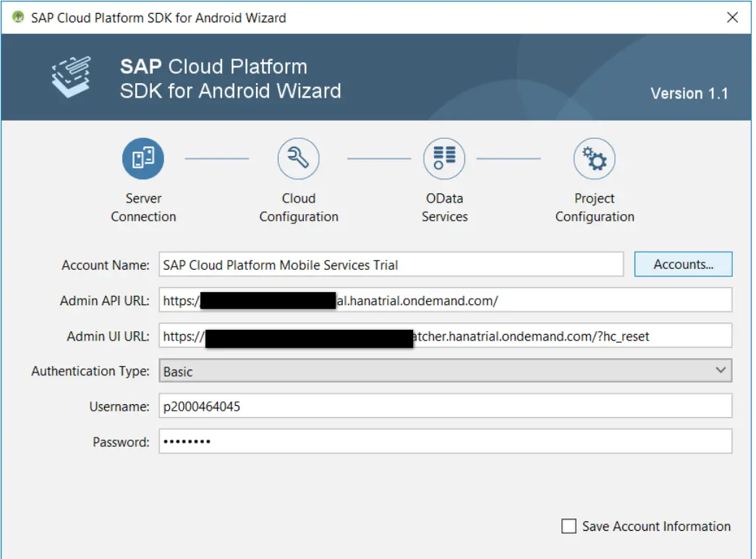
Task: Enable the Save Account Information checkbox
Action: coord(569,526)
